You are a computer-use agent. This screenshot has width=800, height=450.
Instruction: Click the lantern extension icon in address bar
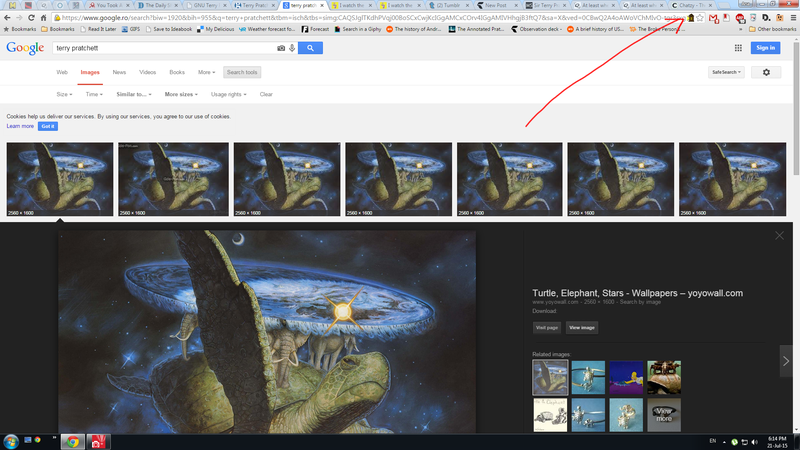691,18
